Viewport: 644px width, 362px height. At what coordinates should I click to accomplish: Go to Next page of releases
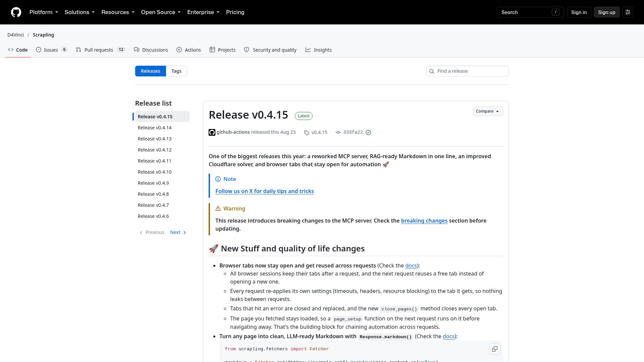coord(178,233)
